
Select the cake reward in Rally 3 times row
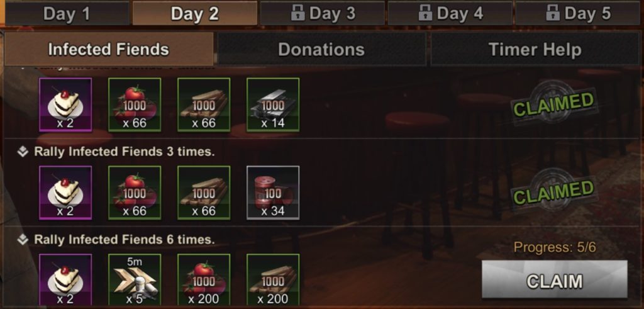(65, 193)
